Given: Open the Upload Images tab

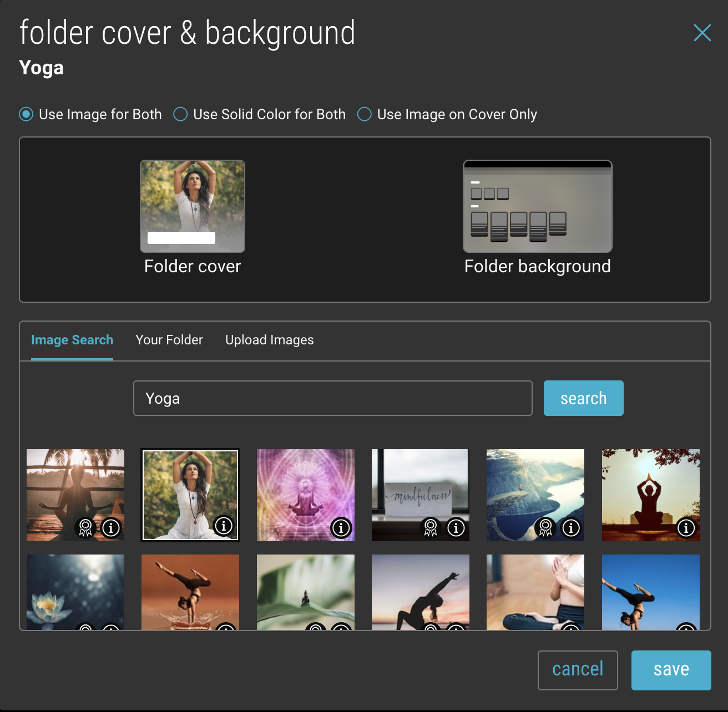Looking at the screenshot, I should point(269,340).
